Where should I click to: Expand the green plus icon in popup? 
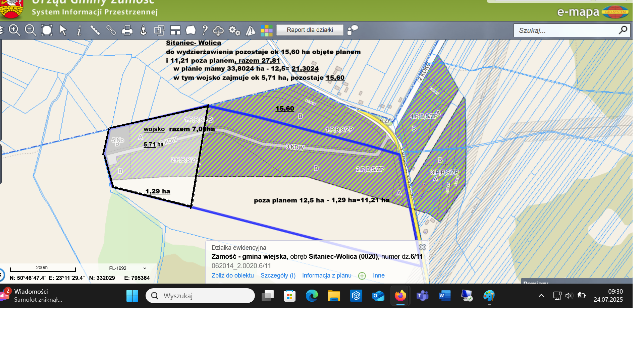[x=362, y=276]
